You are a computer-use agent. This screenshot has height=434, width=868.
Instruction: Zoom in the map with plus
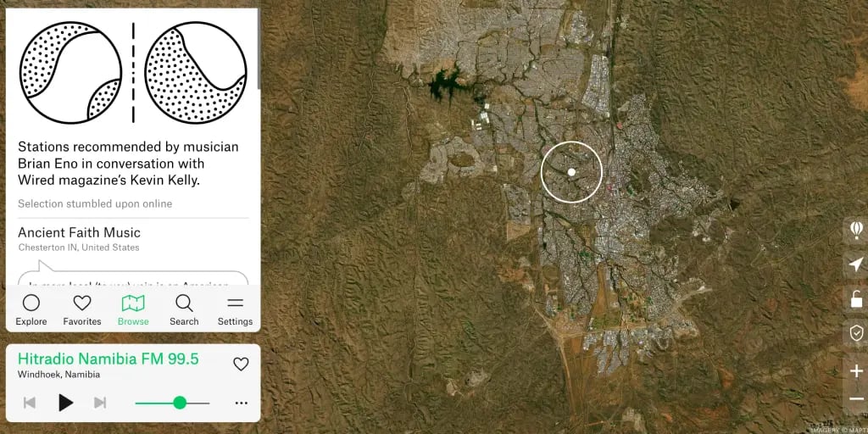[x=856, y=371]
